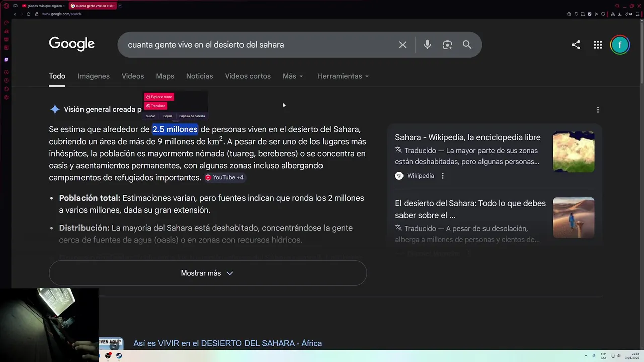This screenshot has height=362, width=644.
Task: Select the Google search browser tab
Action: (x=92, y=6)
